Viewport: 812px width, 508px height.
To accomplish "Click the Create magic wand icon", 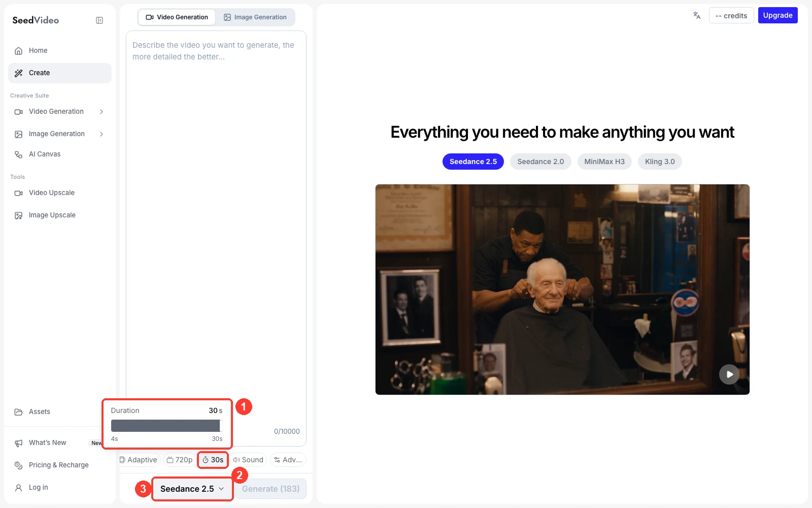I will point(19,73).
